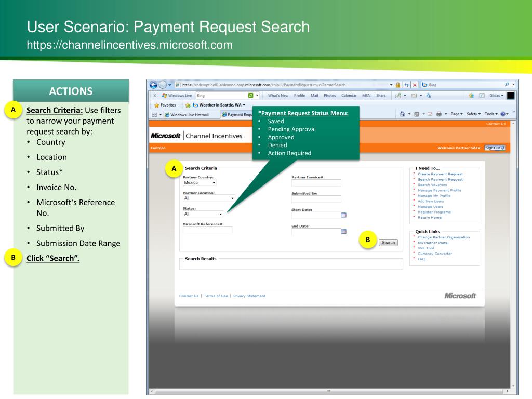The height and width of the screenshot is (399, 532).
Task: Open the MS Partner Portal link
Action: (433, 243)
